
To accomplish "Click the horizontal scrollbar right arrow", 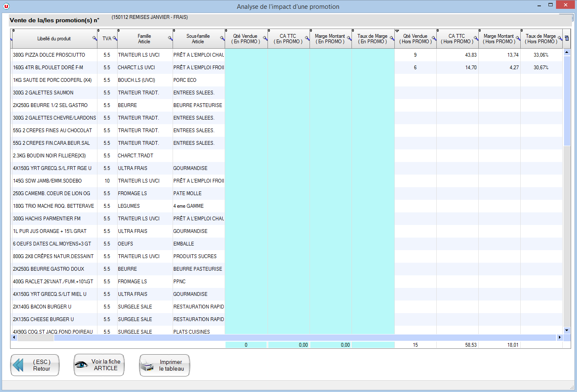I will pyautogui.click(x=559, y=337).
